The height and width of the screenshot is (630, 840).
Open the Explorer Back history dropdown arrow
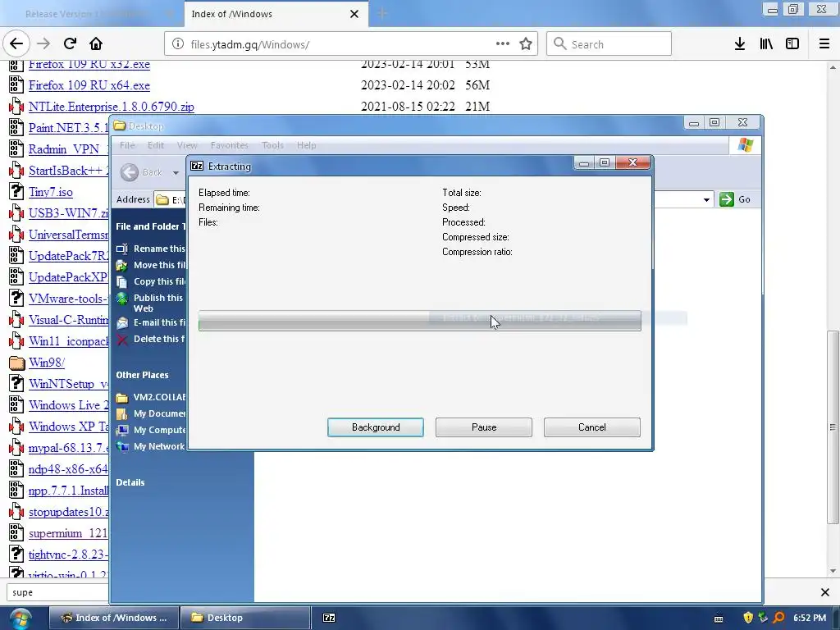176,173
